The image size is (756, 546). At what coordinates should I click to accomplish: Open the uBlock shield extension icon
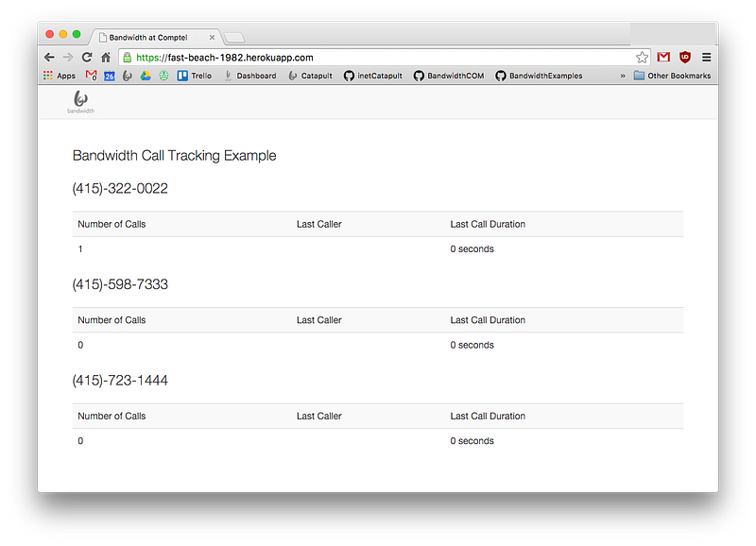[x=684, y=57]
